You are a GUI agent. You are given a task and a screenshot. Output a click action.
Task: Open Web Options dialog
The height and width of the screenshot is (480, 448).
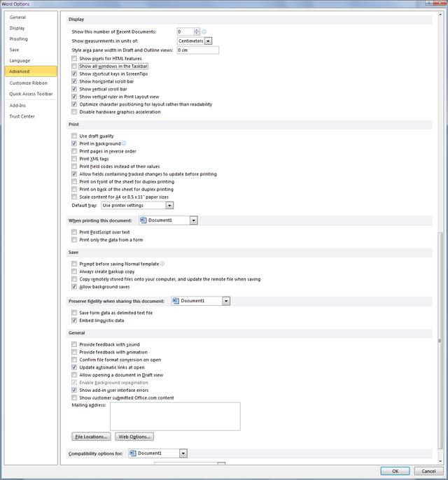134,437
